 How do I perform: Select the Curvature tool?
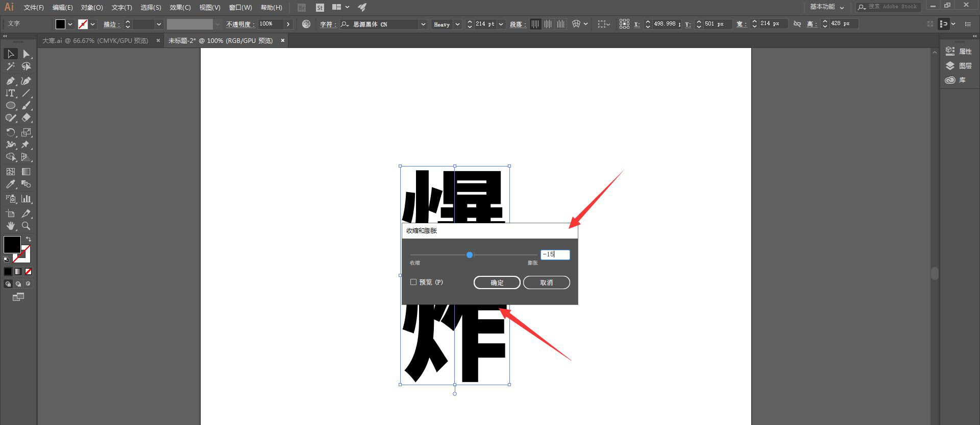click(x=27, y=81)
